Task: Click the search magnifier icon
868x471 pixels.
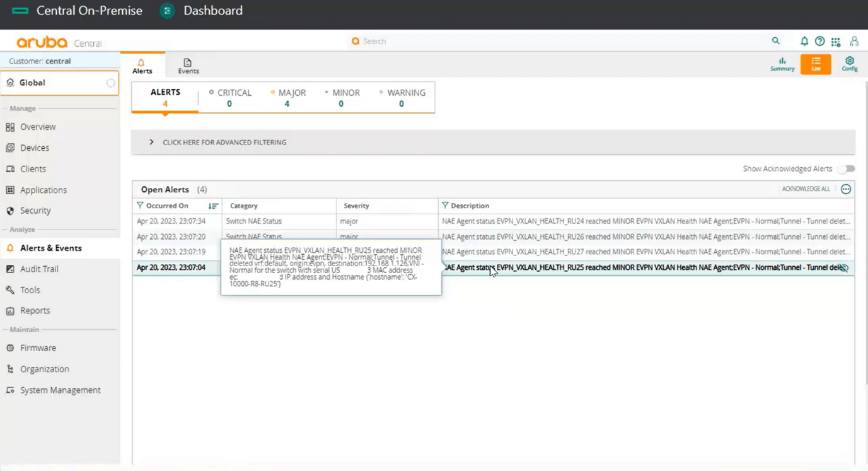Action: point(775,41)
